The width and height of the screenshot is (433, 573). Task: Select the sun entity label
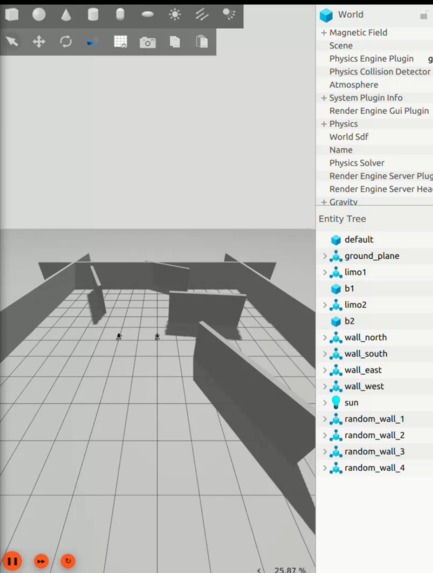(351, 403)
